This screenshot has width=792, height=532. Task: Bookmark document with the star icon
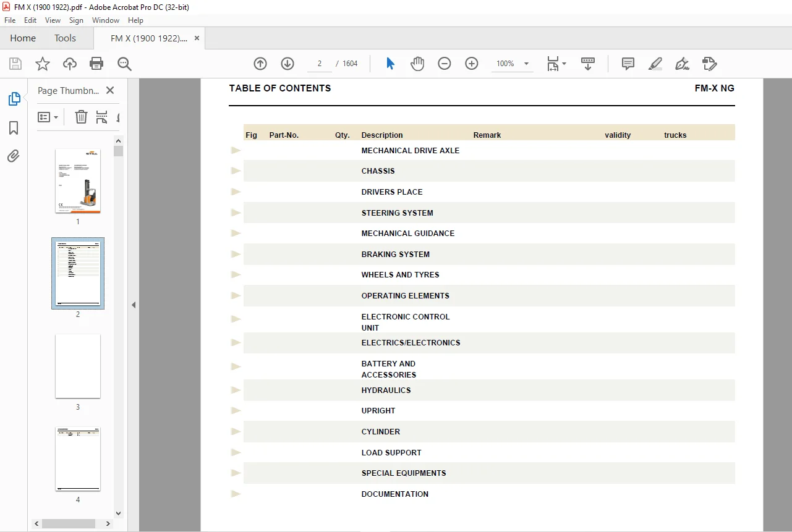coord(43,64)
